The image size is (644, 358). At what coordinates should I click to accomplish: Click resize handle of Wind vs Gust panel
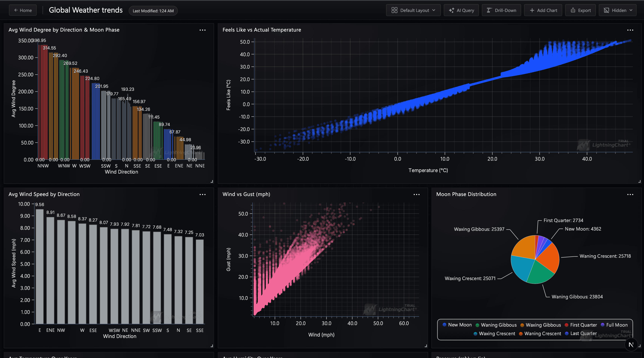(x=426, y=346)
